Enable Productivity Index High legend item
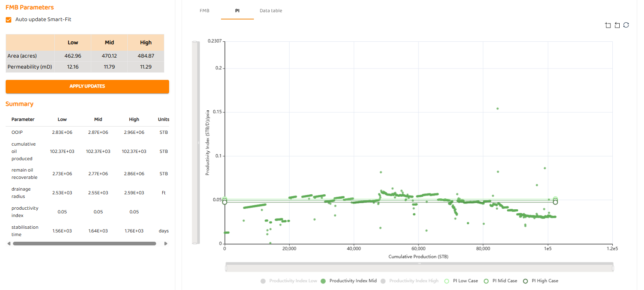This screenshot has height=290, width=644. [x=410, y=281]
